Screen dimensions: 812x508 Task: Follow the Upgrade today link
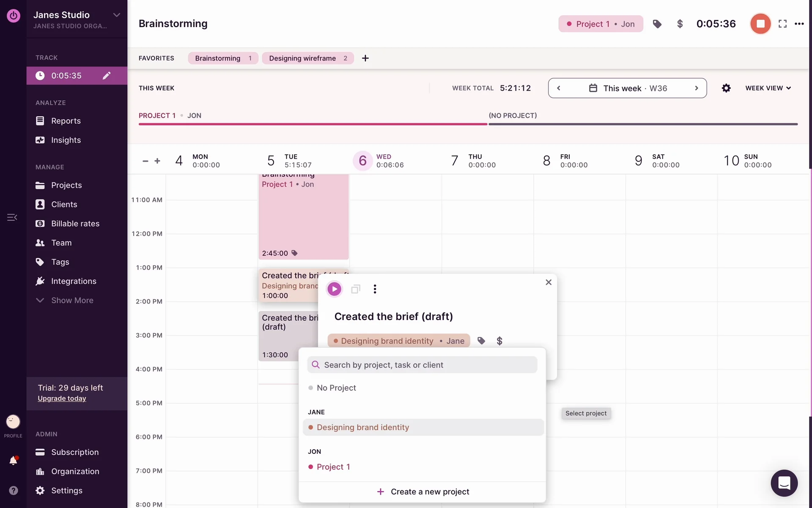point(62,398)
